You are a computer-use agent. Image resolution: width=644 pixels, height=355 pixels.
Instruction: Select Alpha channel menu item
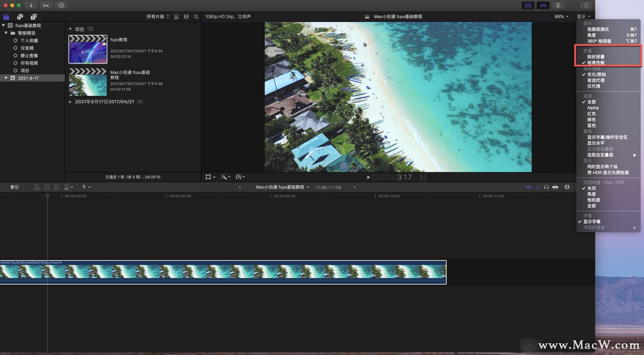[x=593, y=108]
